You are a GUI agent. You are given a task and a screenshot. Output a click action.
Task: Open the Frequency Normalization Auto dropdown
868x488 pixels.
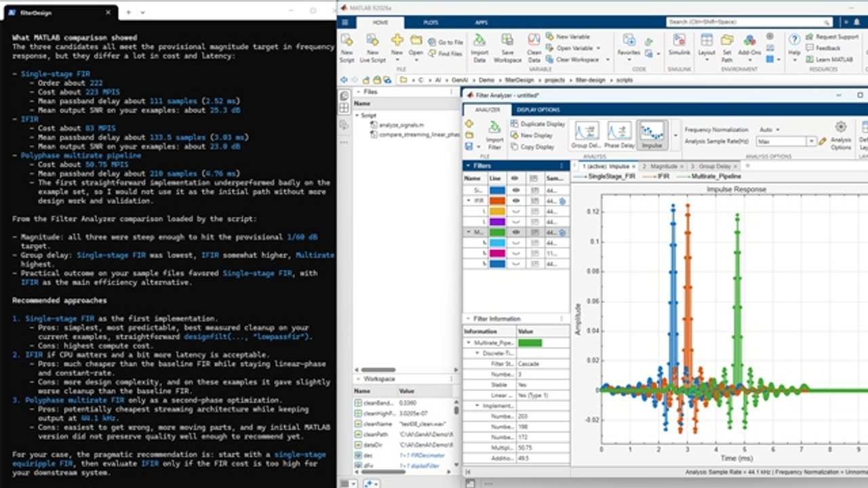(769, 129)
